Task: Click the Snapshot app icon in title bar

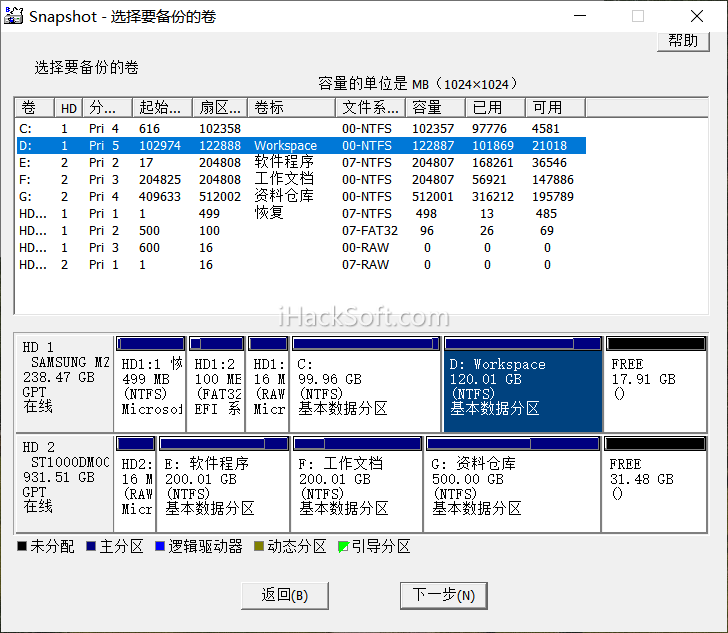Action: [x=13, y=16]
